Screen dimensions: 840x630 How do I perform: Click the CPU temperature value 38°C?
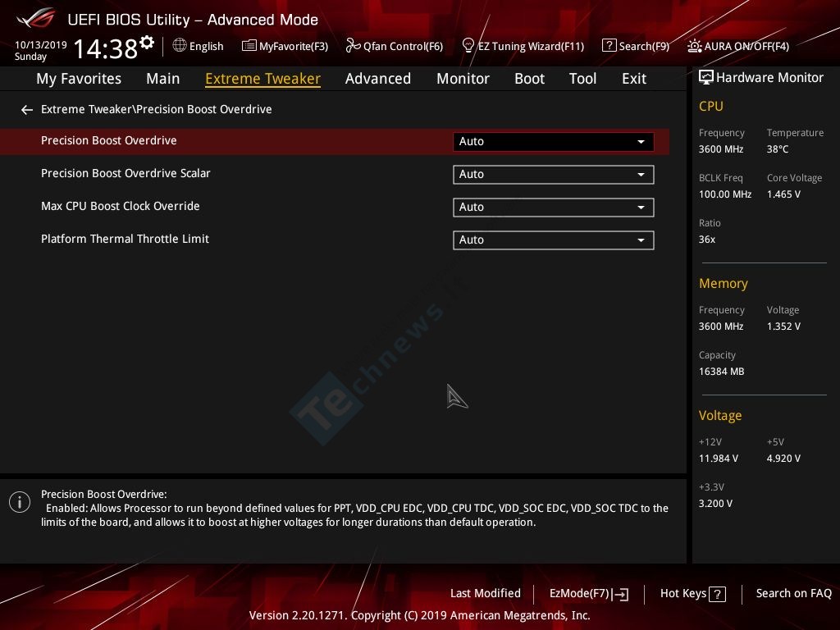point(778,149)
